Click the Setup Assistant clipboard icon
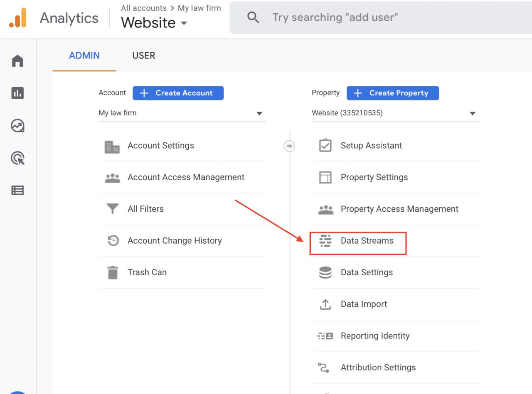This screenshot has width=532, height=394. [x=325, y=146]
